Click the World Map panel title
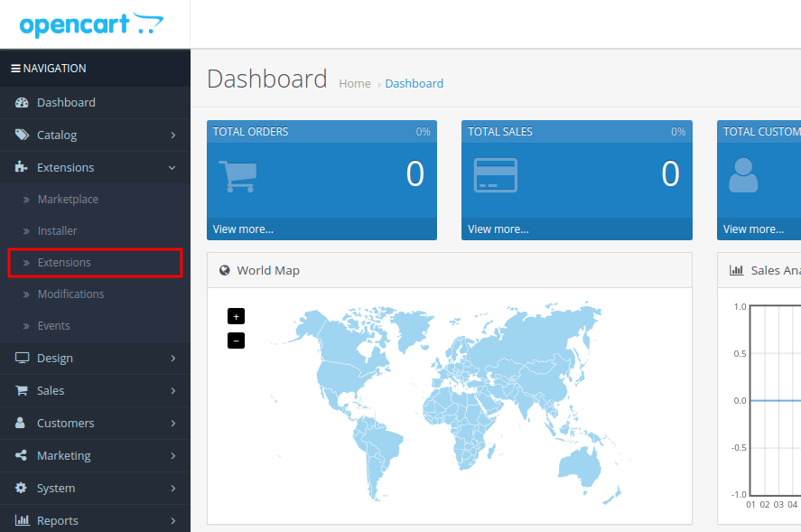This screenshot has height=532, width=801. click(268, 270)
